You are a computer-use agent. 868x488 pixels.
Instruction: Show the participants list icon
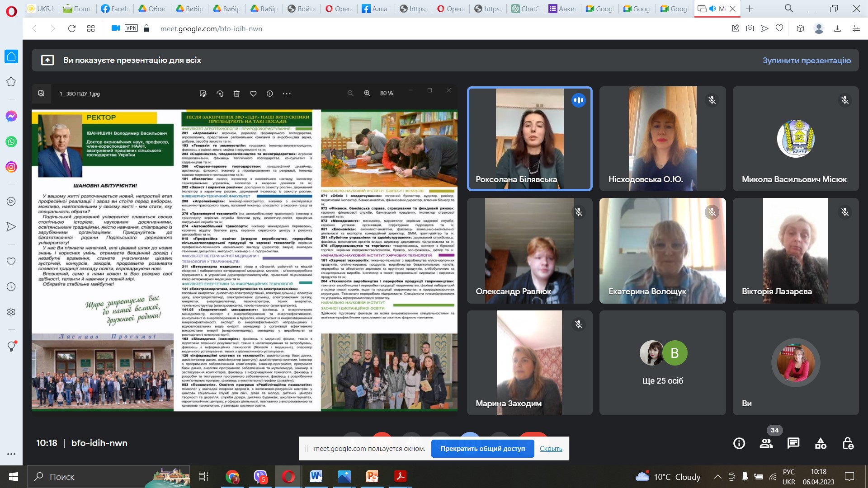766,443
